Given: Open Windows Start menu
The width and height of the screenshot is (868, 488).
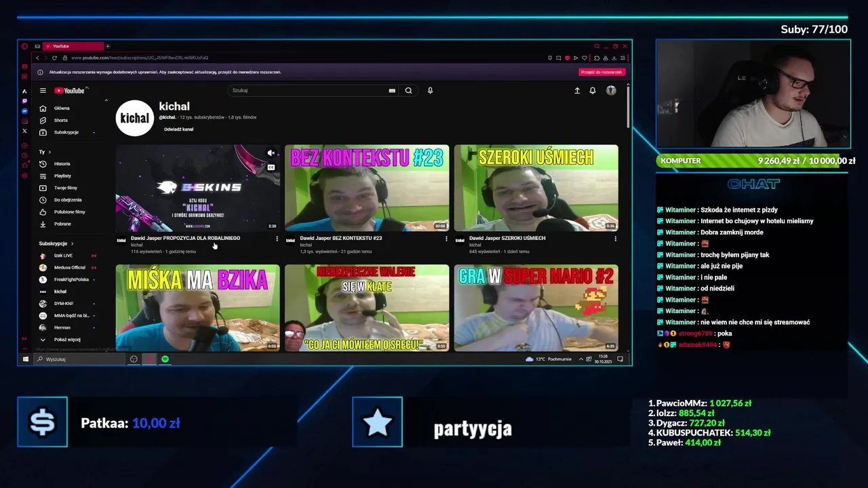Looking at the screenshot, I should coord(26,359).
